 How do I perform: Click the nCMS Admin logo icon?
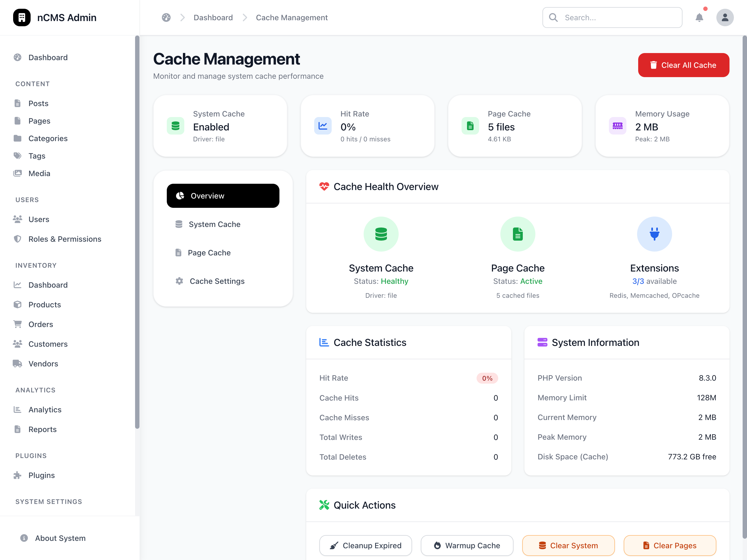pos(22,17)
